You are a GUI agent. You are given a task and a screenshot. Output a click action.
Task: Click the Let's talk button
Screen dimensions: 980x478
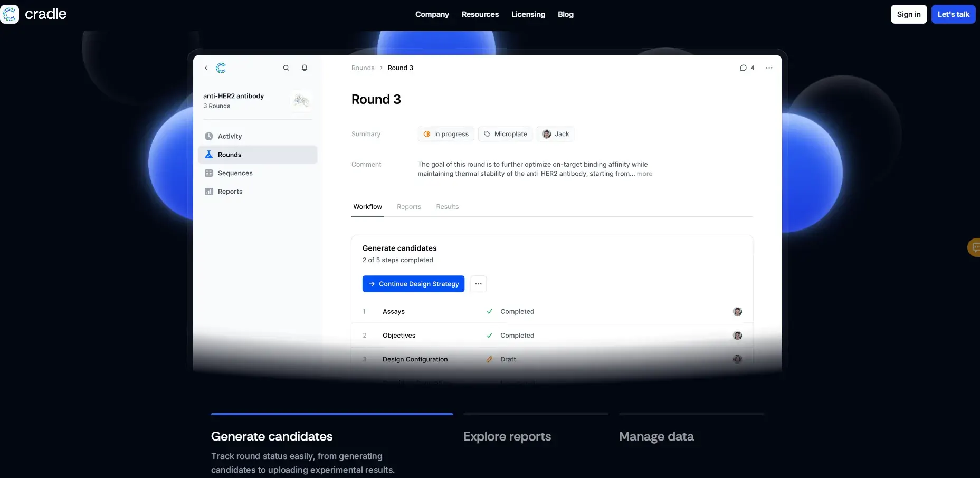(x=953, y=14)
